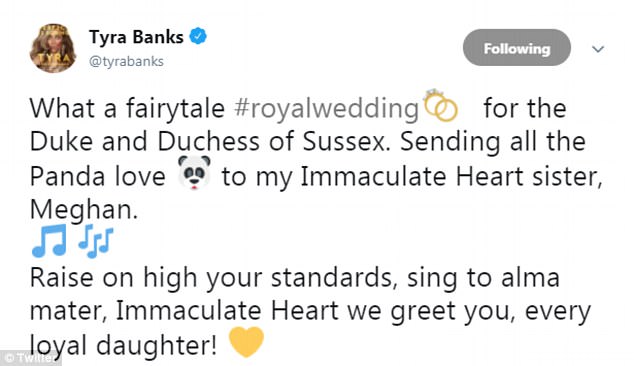Open the #royalwedding hashtag
Viewport: 634px width, 366px height.
[326, 109]
